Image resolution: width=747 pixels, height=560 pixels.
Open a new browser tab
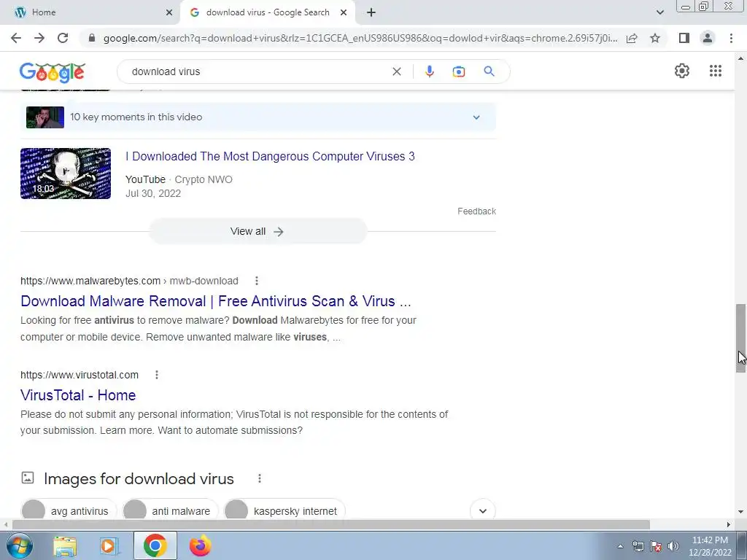(371, 12)
